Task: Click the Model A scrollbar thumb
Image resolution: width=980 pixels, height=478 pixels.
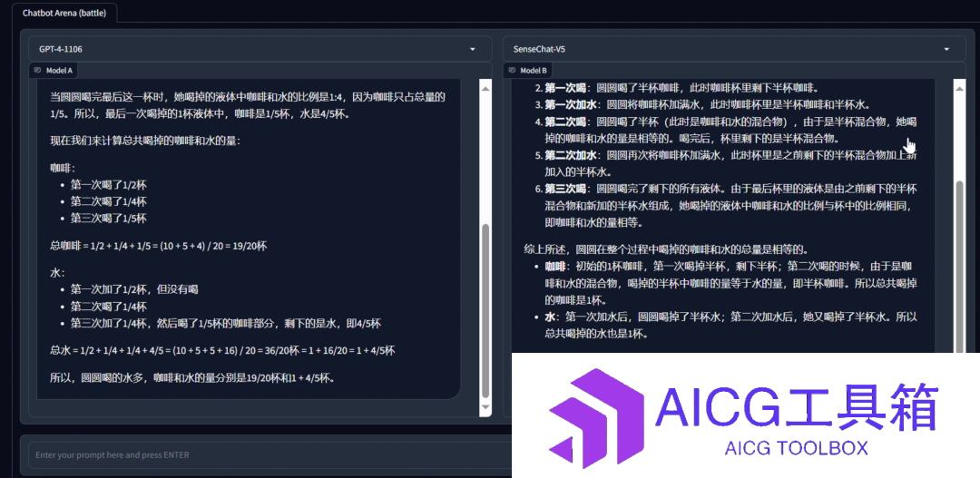Action: click(x=485, y=310)
